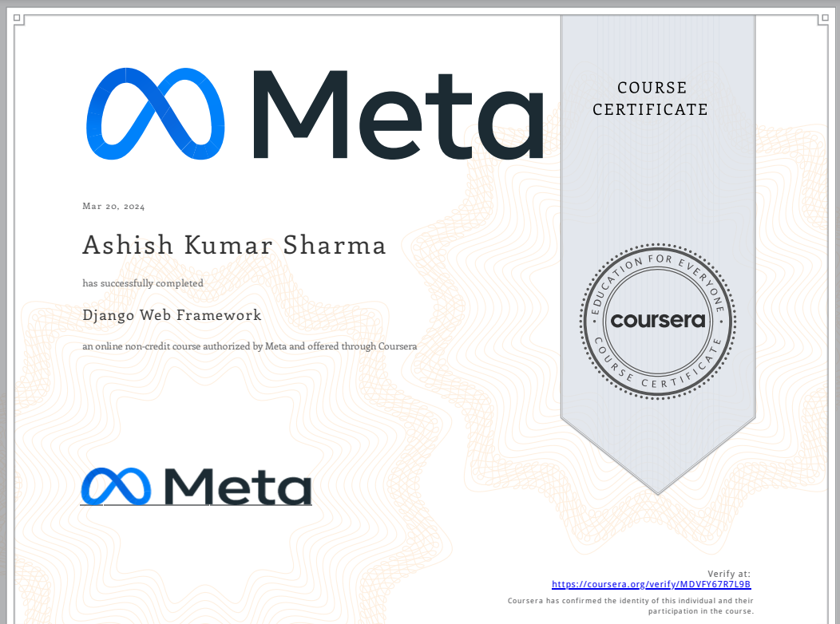Click the small underlined Meta logo

click(x=196, y=487)
